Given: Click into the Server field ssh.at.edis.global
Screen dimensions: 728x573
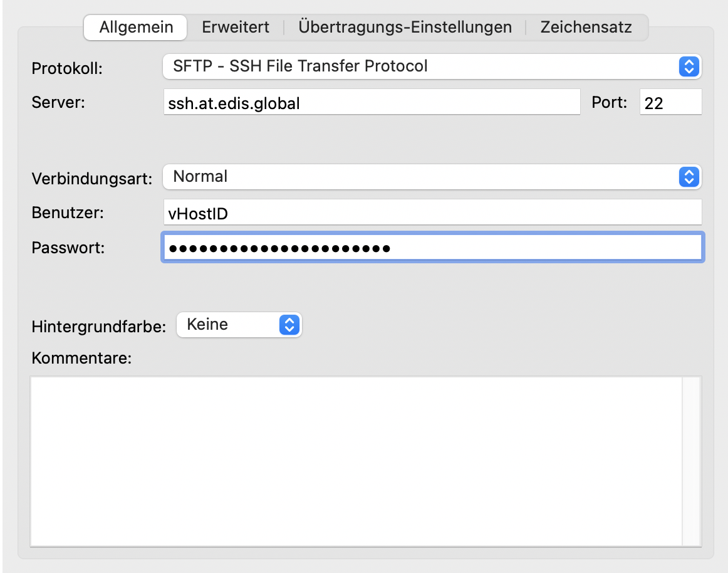Looking at the screenshot, I should click(x=372, y=102).
